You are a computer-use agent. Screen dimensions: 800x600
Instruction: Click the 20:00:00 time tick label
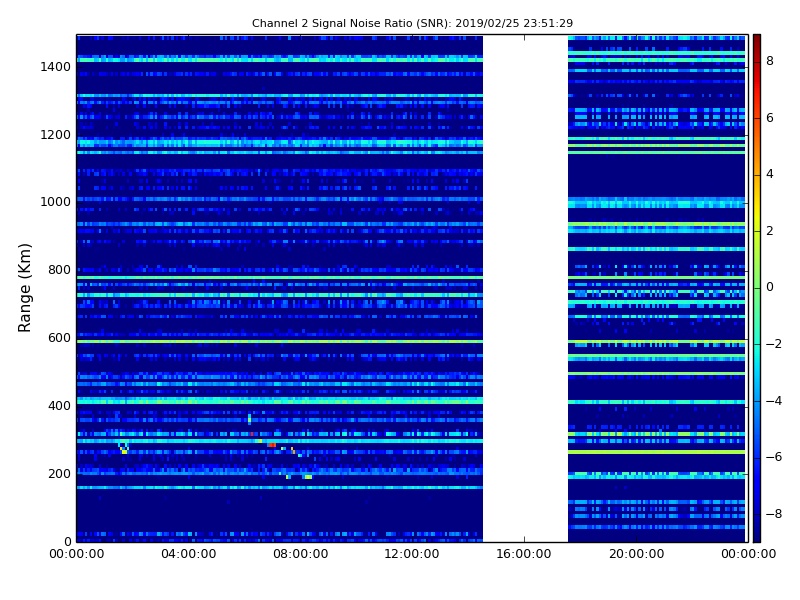click(636, 554)
